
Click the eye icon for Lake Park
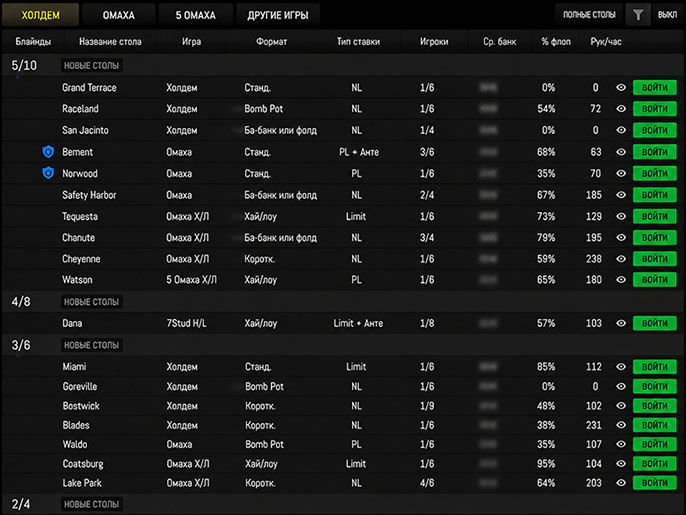[621, 483]
